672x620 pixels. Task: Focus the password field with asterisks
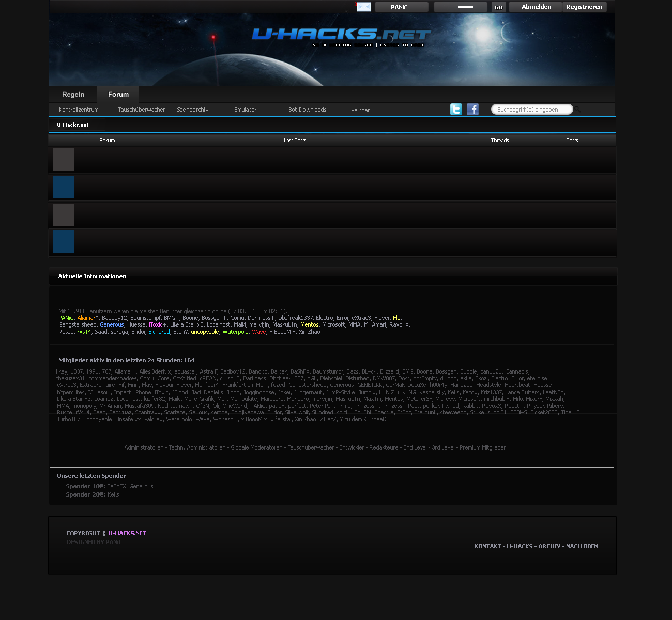pyautogui.click(x=461, y=7)
